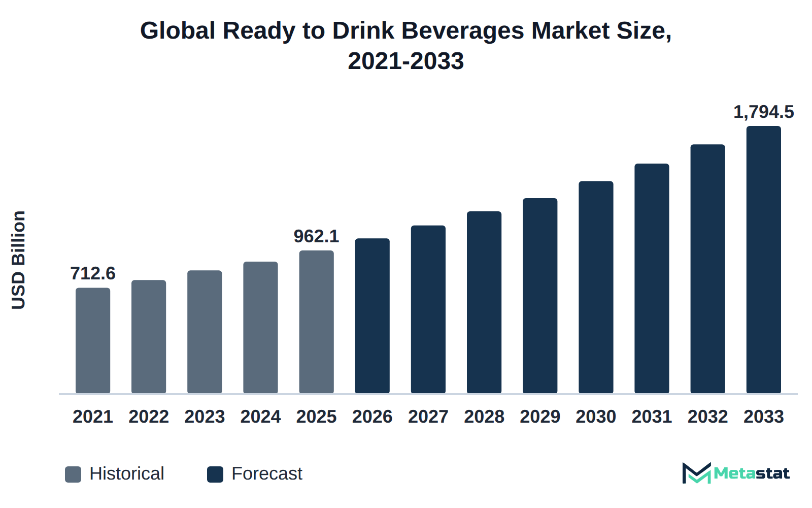812x508 pixels.
Task: Click the "2022" year axis label
Action: tap(149, 417)
